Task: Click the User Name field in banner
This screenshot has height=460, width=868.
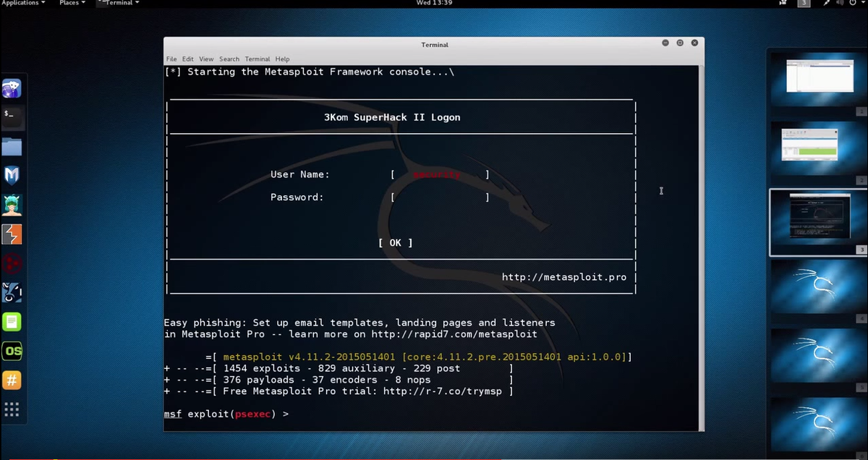Action: coord(440,174)
